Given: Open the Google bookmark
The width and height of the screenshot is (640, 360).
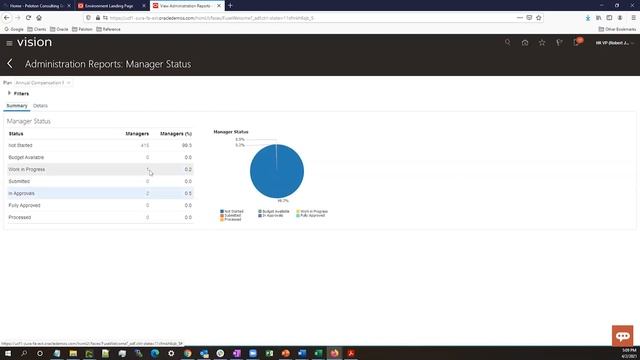Looking at the screenshot, I should (14, 29).
